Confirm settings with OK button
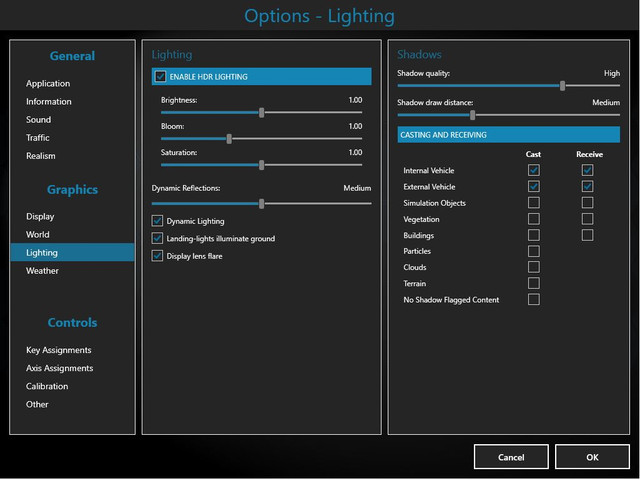 592,457
